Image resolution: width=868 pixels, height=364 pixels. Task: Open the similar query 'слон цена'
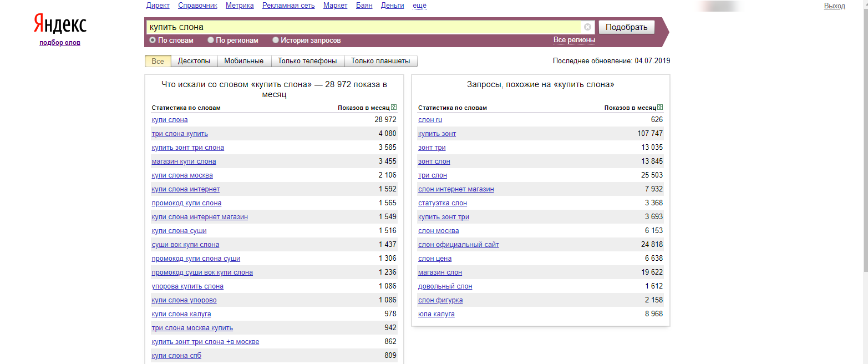[x=435, y=259]
